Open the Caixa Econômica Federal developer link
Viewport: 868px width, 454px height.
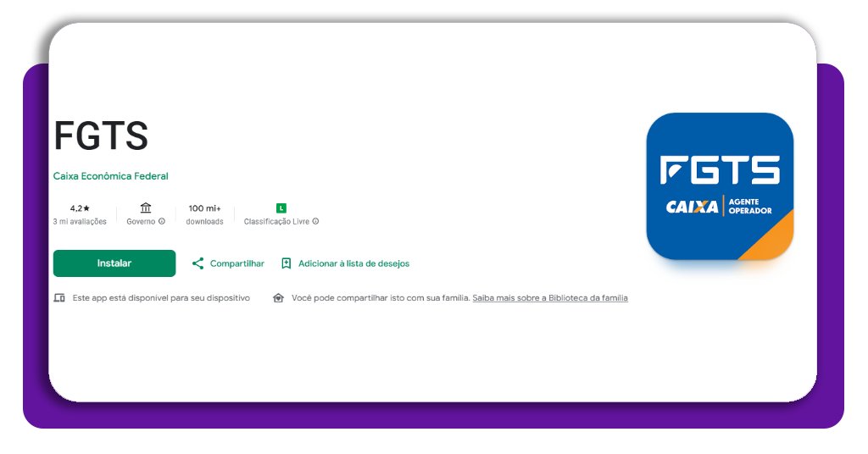[111, 176]
